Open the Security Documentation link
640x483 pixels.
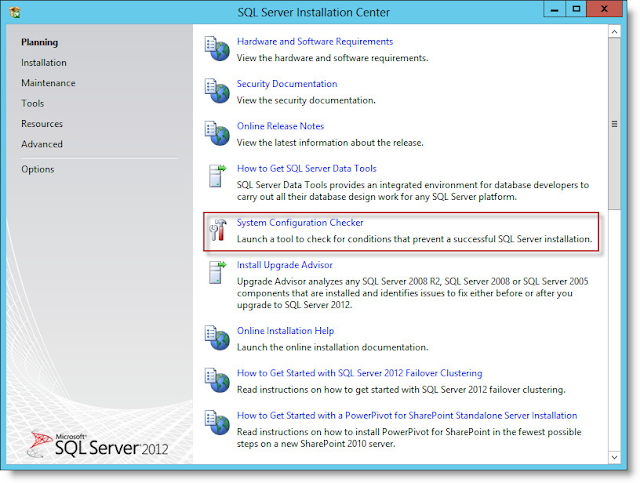point(287,84)
